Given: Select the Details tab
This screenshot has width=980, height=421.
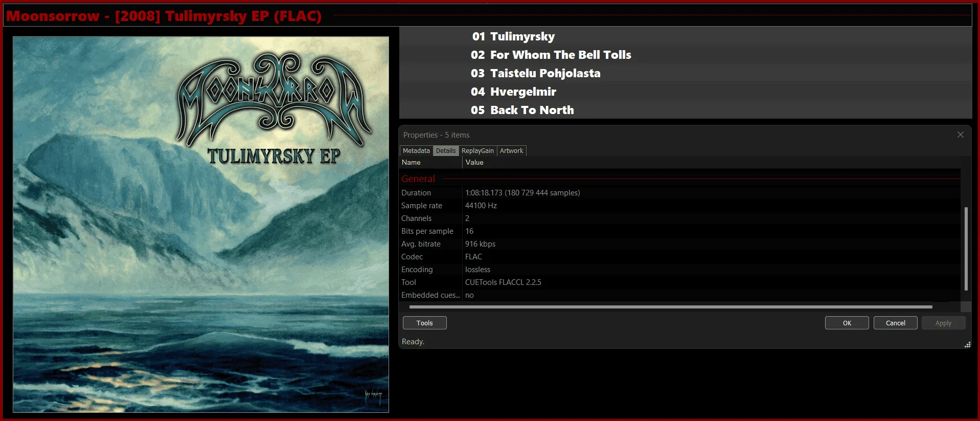Looking at the screenshot, I should click(445, 150).
